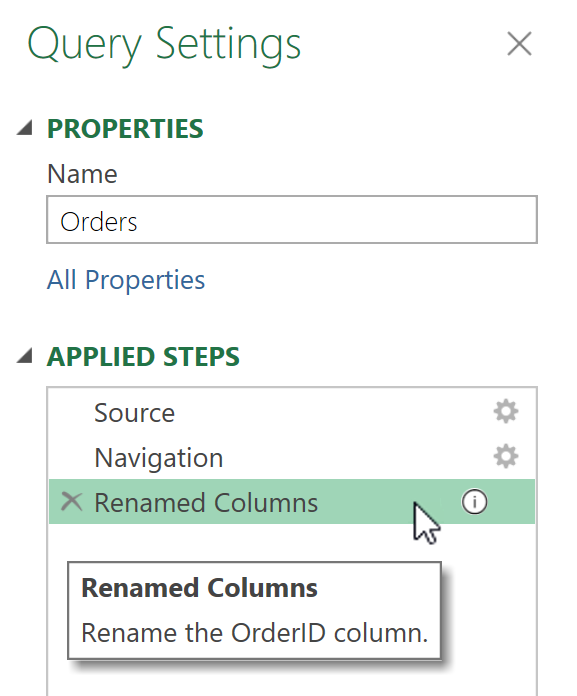This screenshot has width=577, height=696.
Task: Open the All Properties link
Action: tap(126, 280)
